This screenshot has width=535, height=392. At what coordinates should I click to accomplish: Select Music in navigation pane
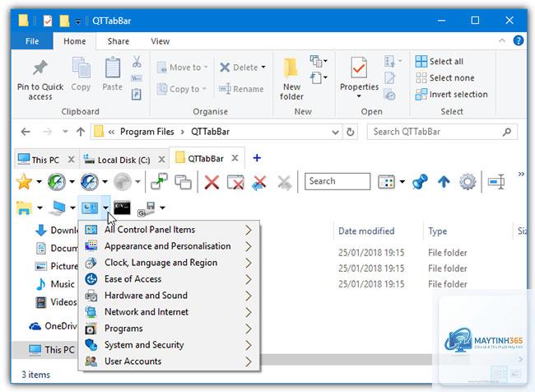click(x=63, y=284)
